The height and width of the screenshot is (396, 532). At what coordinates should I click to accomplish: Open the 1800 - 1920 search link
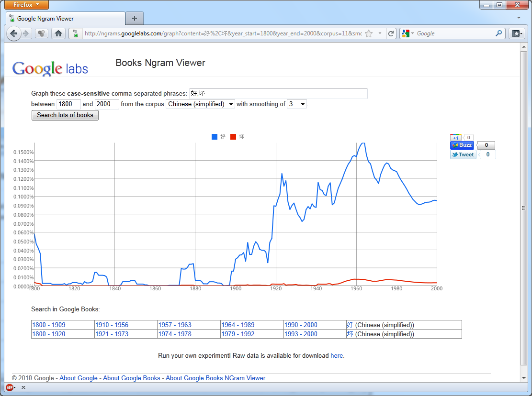point(49,334)
